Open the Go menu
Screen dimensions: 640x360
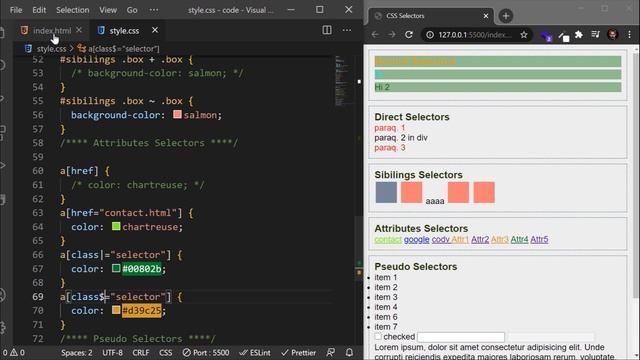[x=132, y=10]
